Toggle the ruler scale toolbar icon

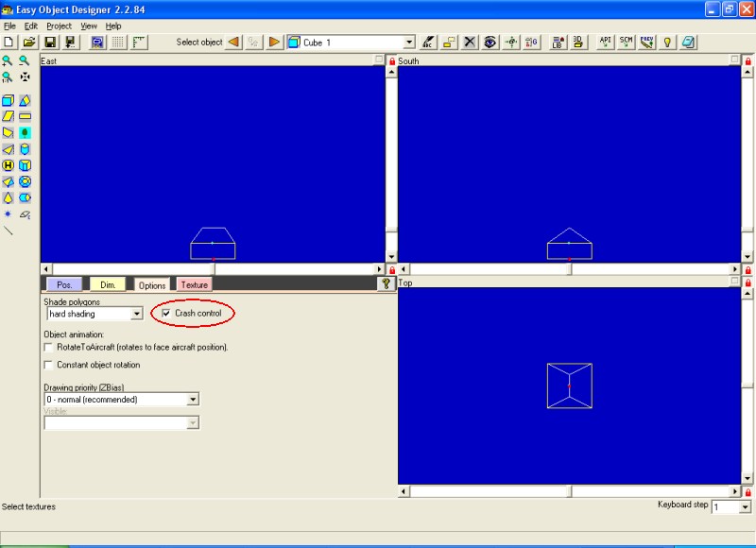tap(139, 43)
